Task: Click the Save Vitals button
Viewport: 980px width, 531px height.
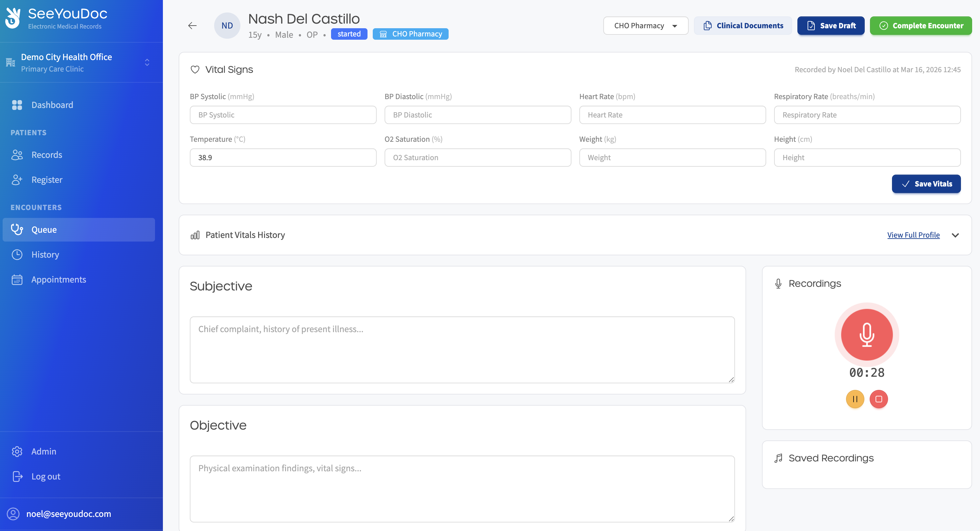Action: coord(925,184)
